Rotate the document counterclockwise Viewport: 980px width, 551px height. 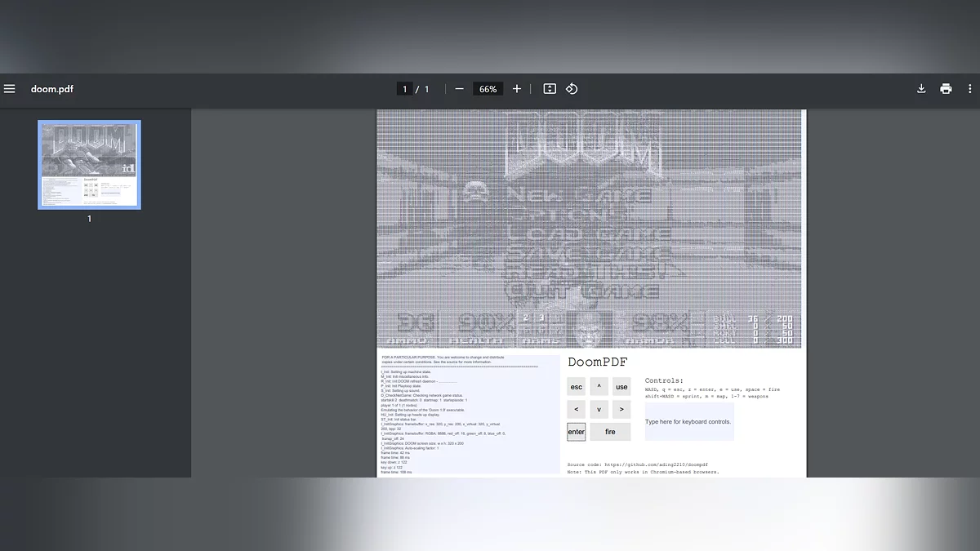(x=572, y=89)
